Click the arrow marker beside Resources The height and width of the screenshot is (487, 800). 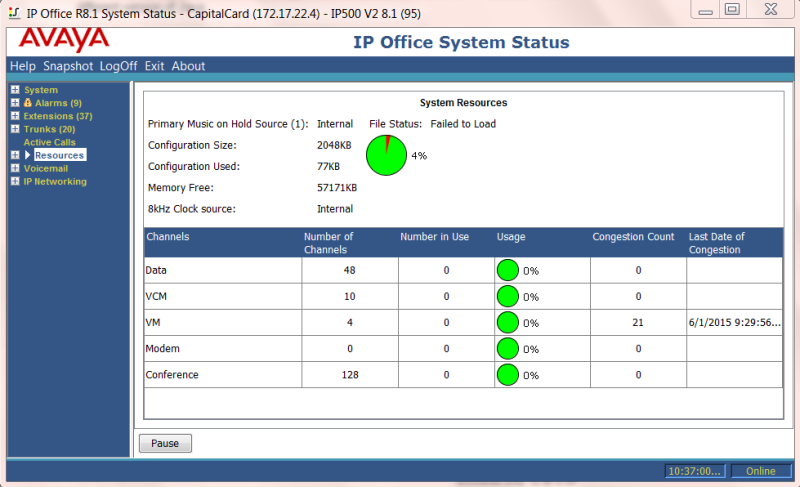coord(28,155)
